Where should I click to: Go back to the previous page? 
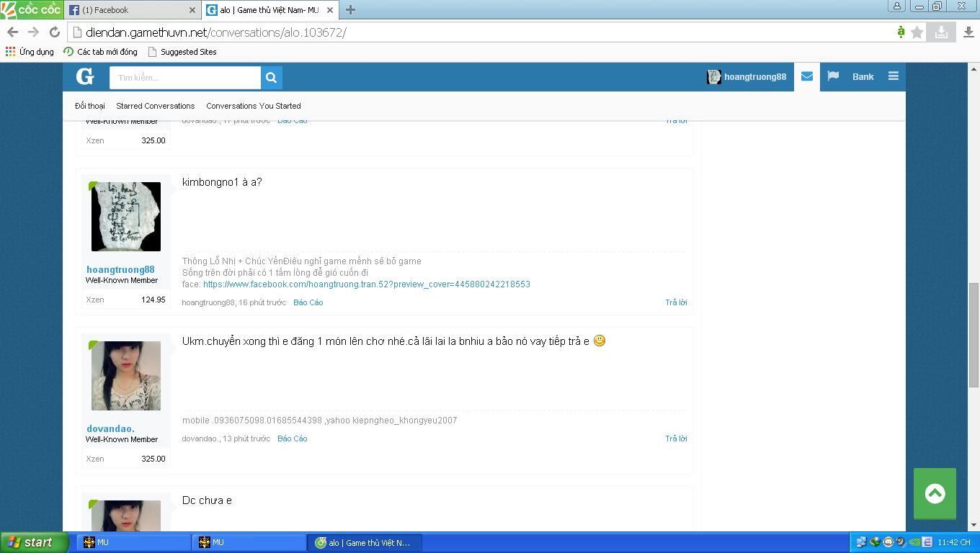click(12, 32)
